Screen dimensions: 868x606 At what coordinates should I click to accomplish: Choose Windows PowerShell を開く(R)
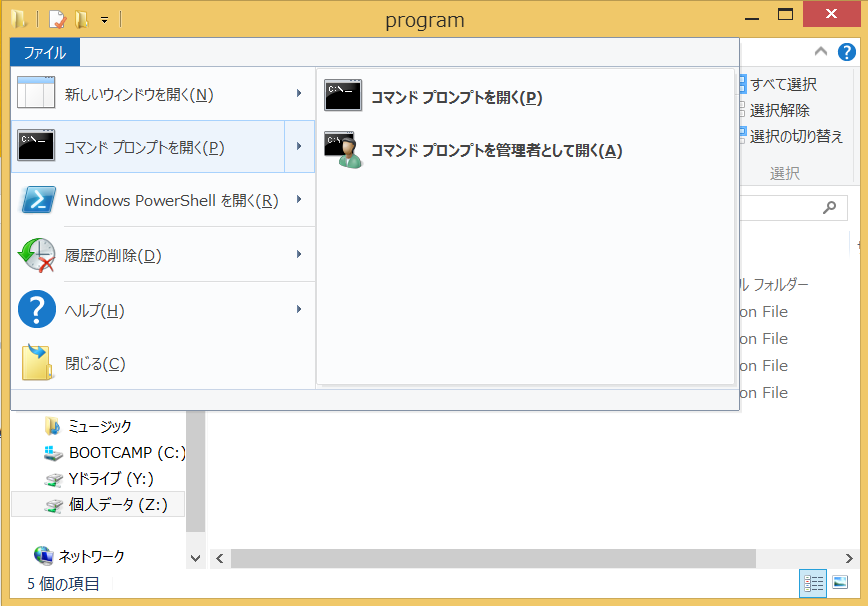tap(162, 200)
